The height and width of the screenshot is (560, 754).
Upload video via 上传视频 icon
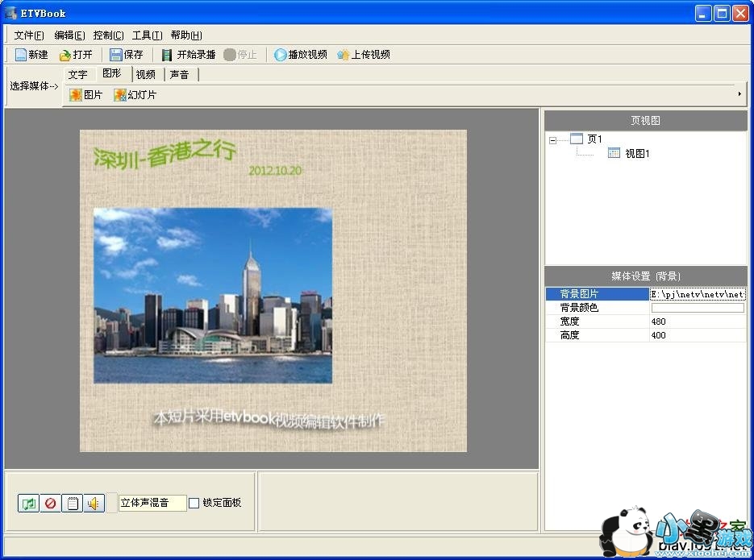(344, 55)
